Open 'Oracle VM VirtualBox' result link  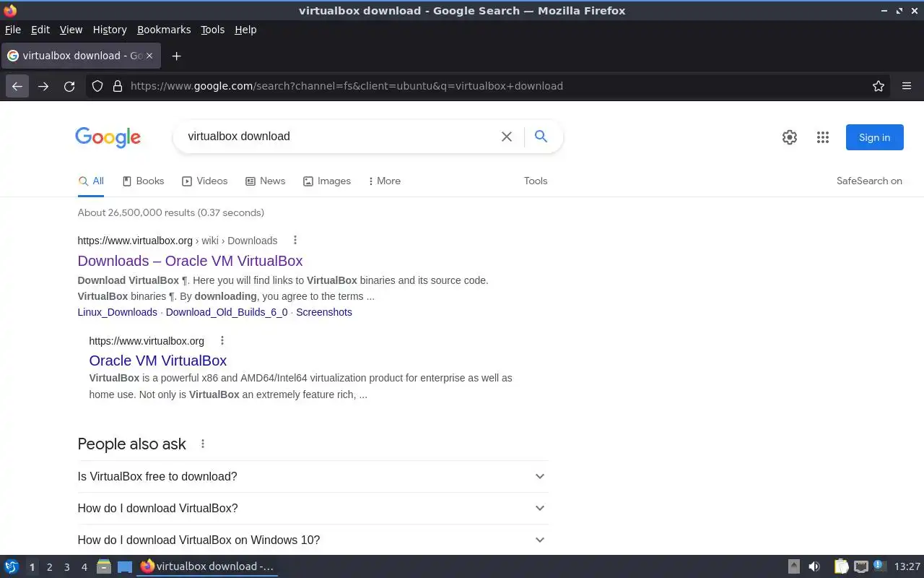(x=157, y=361)
